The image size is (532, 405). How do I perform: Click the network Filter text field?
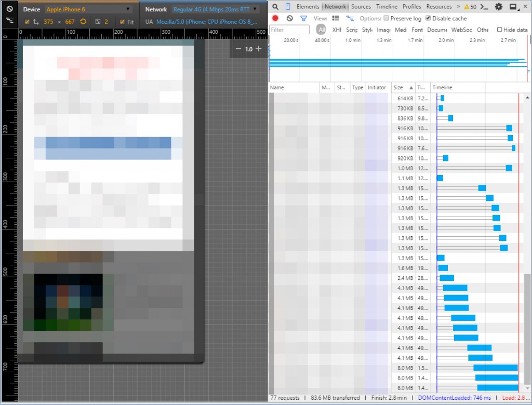290,30
